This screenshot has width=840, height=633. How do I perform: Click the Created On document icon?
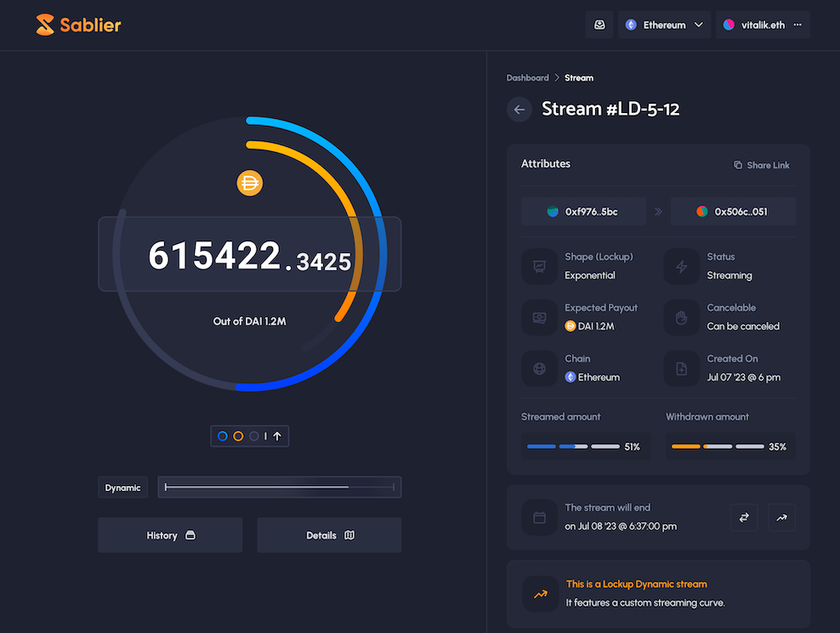coord(681,369)
